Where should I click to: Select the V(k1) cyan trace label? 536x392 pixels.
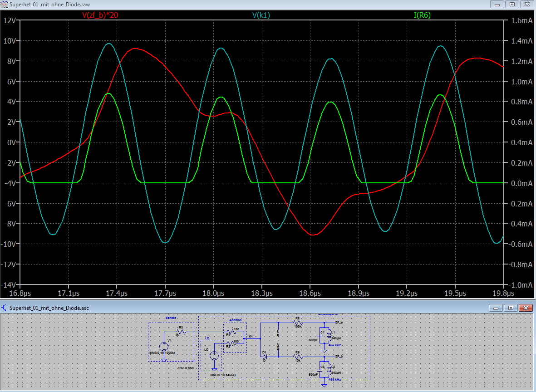[x=261, y=15]
